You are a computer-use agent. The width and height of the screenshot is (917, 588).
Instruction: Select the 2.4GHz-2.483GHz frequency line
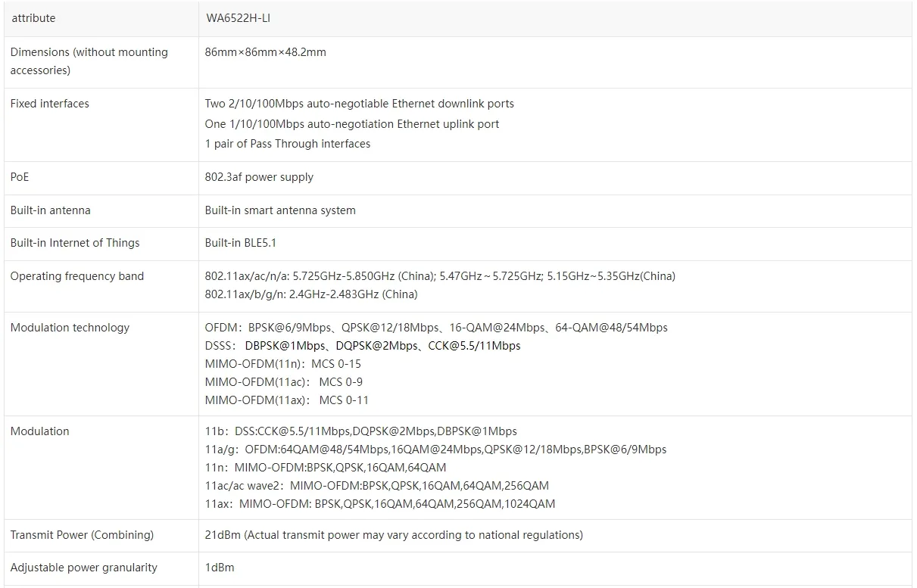click(x=311, y=294)
